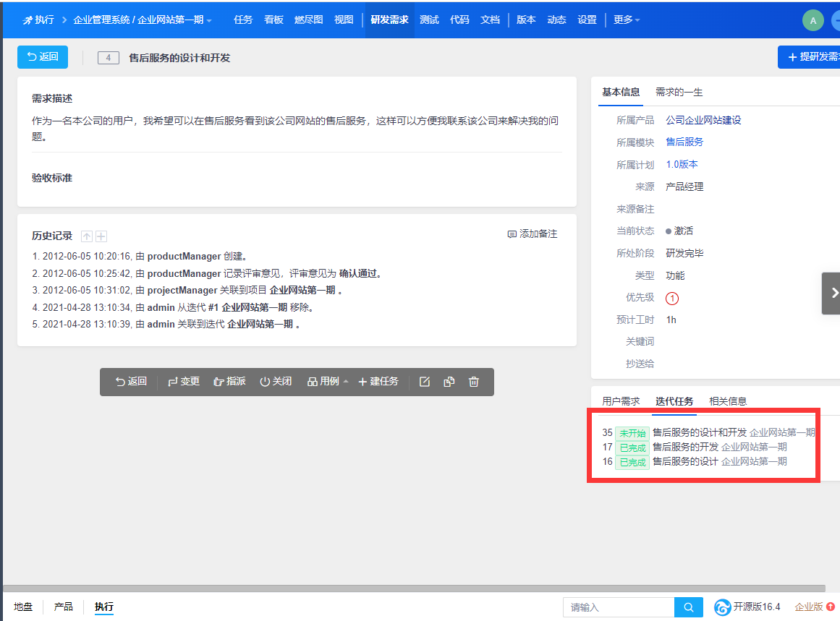Open the project switcher 企业网站第一期 dropdown
840x621 pixels.
tap(174, 20)
